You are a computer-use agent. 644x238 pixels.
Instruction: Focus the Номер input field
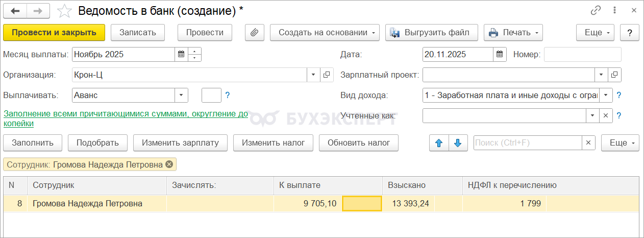click(583, 54)
